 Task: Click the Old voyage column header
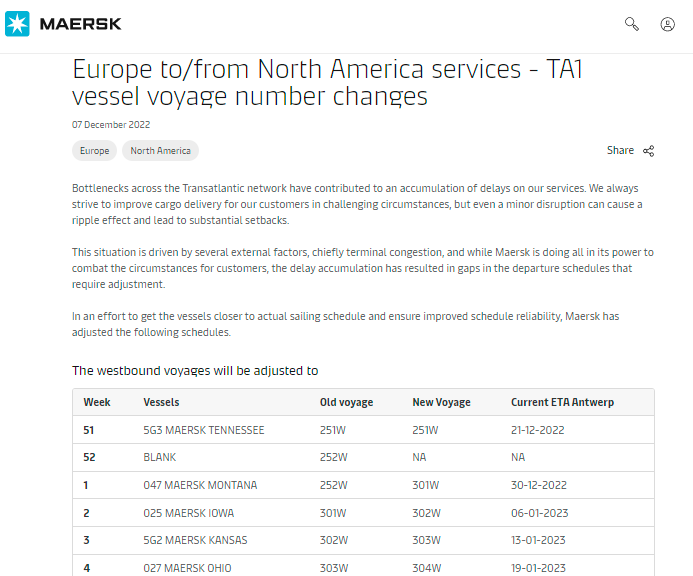[x=346, y=402]
